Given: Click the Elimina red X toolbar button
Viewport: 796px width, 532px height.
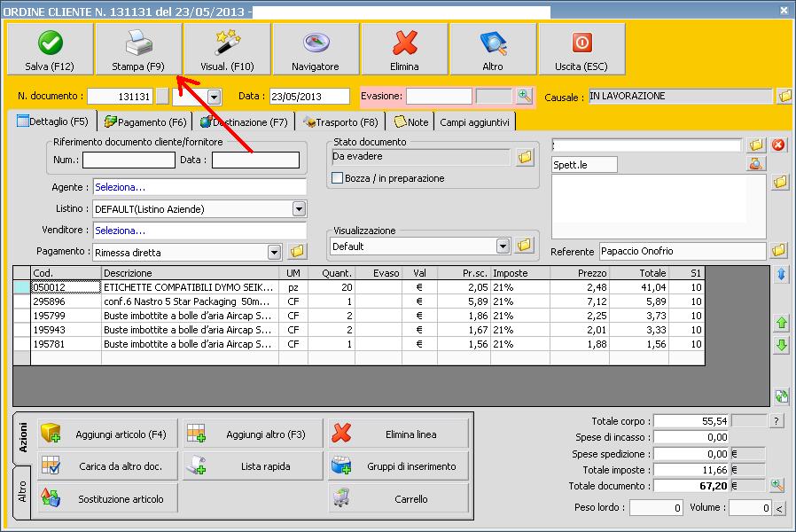Looking at the screenshot, I should point(404,50).
